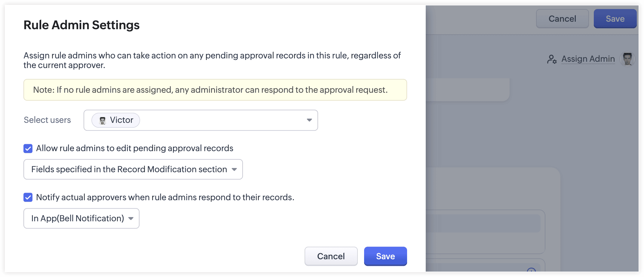Open the profile avatar beside Assign Admin
Image resolution: width=644 pixels, height=277 pixels.
[627, 59]
